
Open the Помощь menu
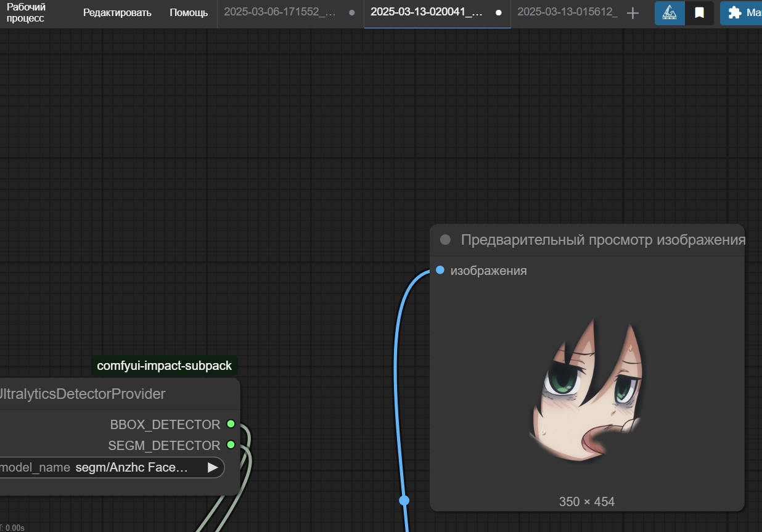(x=189, y=13)
